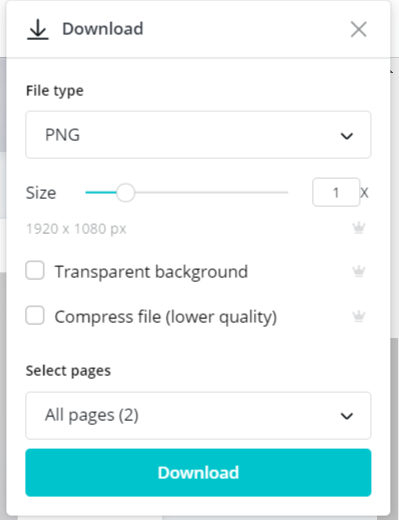Click the Download title text in header
Screen dimensions: 399x520
pyautogui.click(x=103, y=29)
